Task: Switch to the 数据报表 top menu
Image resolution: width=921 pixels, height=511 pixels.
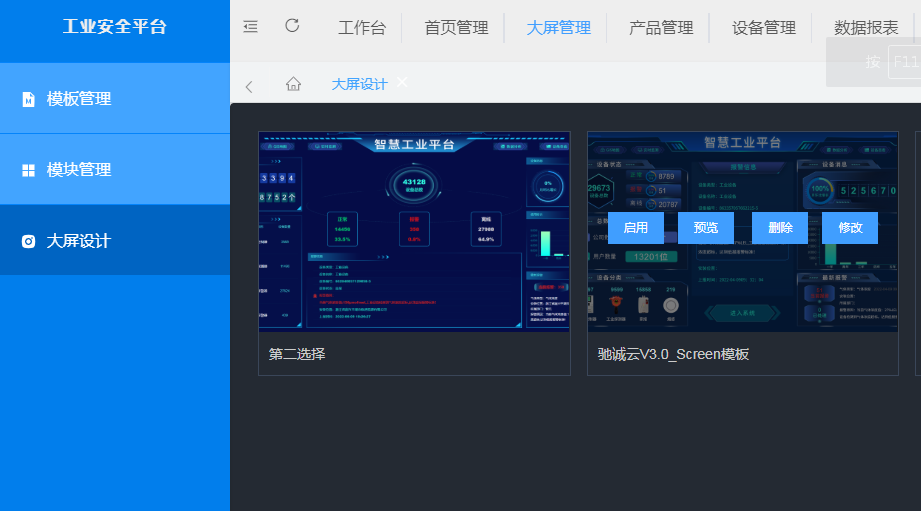Action: [866, 28]
